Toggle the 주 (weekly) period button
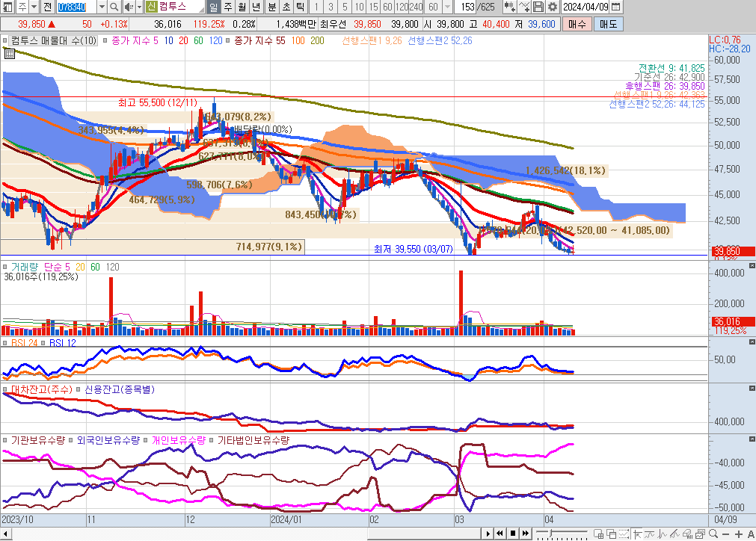Image resolution: width=756 pixels, height=541 pixels. point(228,7)
